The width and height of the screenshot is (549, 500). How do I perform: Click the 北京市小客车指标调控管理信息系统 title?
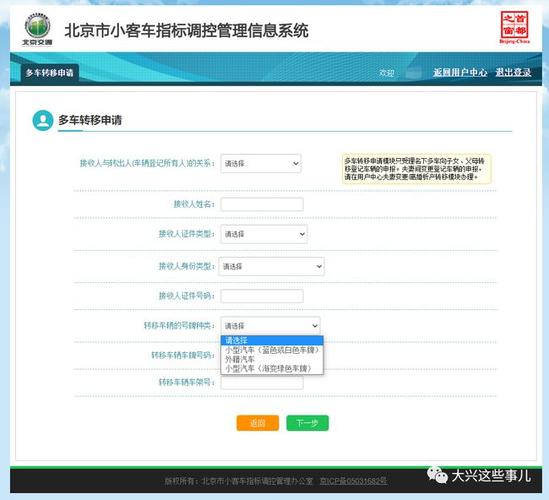click(186, 30)
